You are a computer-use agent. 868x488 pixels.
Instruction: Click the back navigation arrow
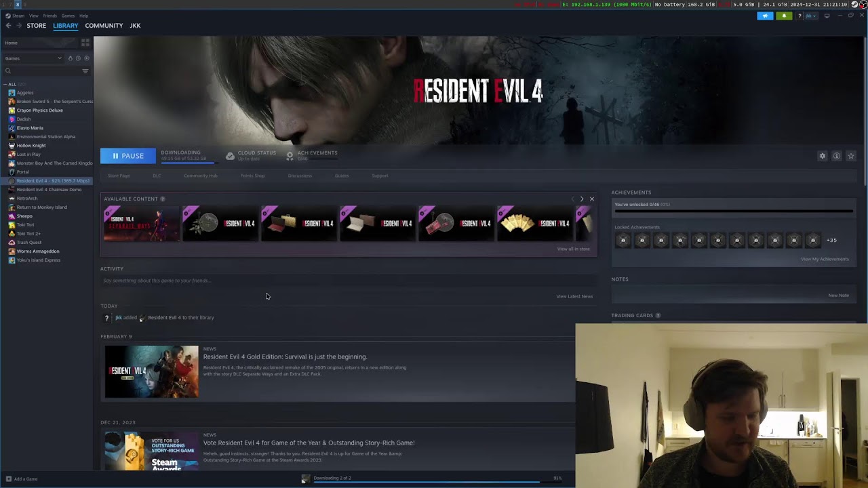tap(8, 26)
